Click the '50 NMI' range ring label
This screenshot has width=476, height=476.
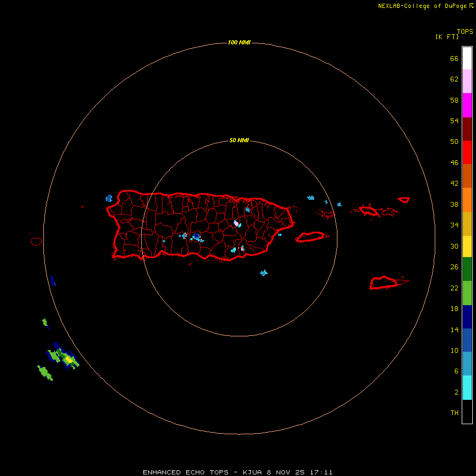239,140
